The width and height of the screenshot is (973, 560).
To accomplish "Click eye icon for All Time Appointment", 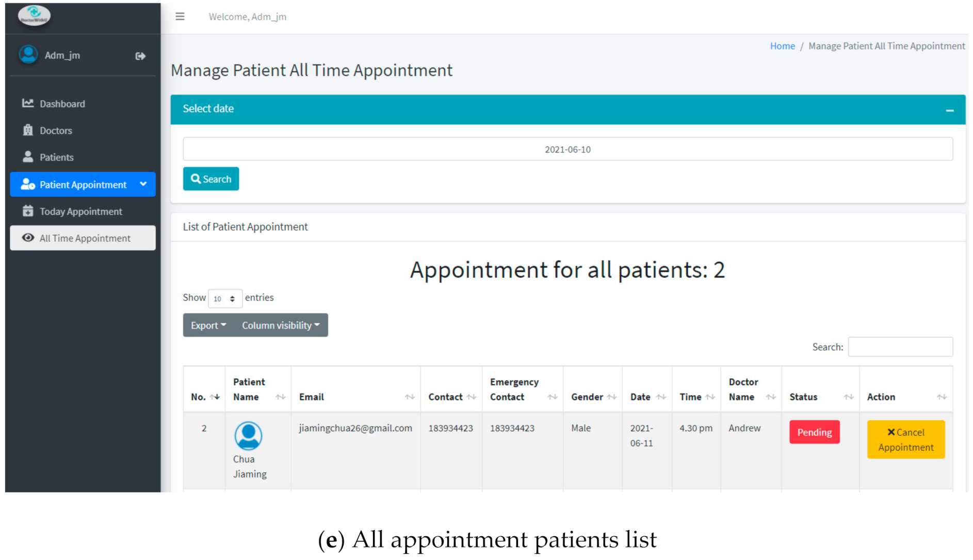I will (x=28, y=238).
